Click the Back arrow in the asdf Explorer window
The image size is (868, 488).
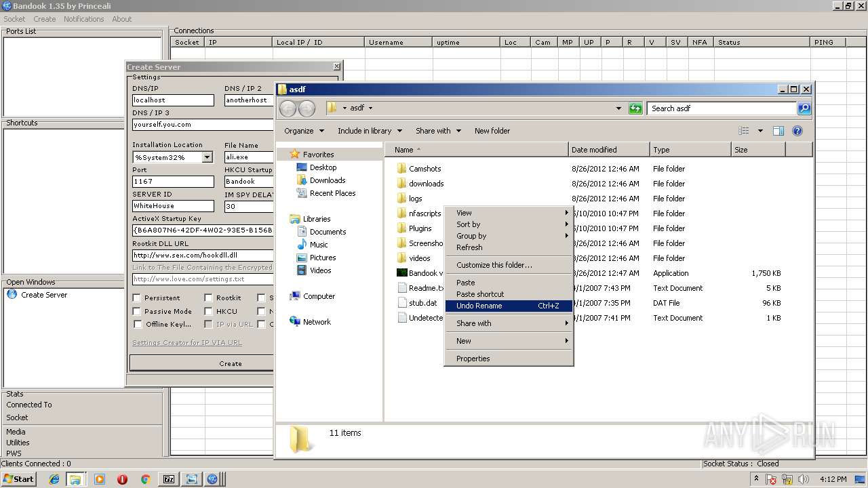point(288,108)
